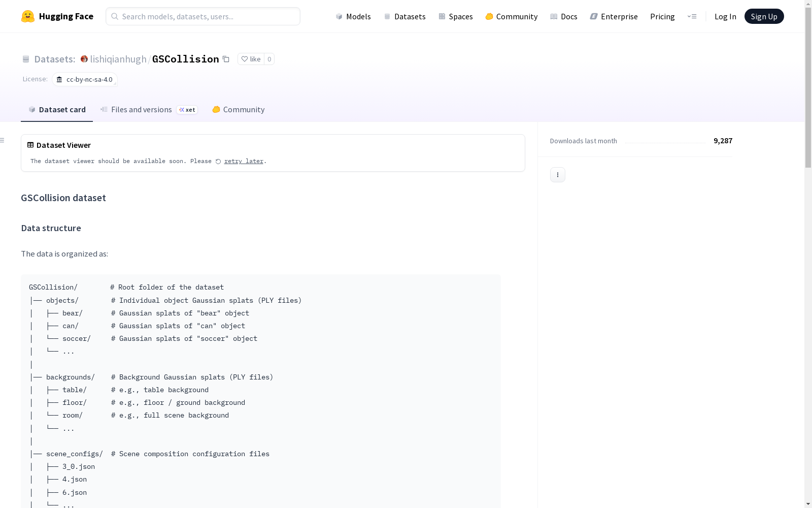Click the floor/ folder line
Image resolution: width=812 pixels, height=508 pixels.
pos(138,402)
